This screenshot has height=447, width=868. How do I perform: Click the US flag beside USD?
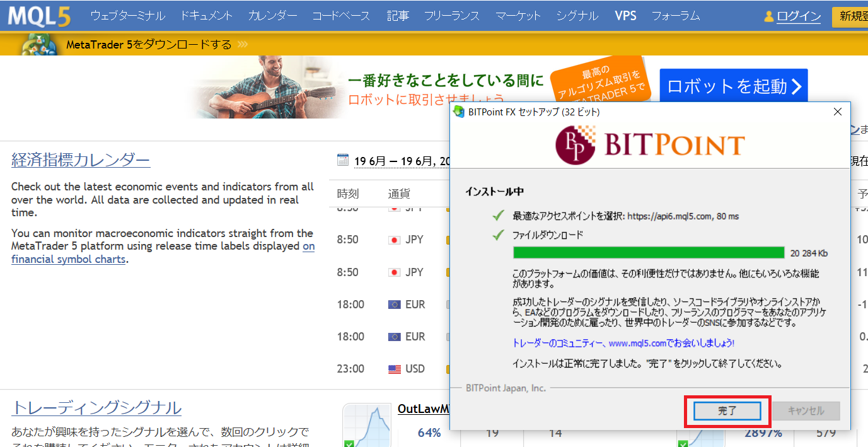point(395,369)
